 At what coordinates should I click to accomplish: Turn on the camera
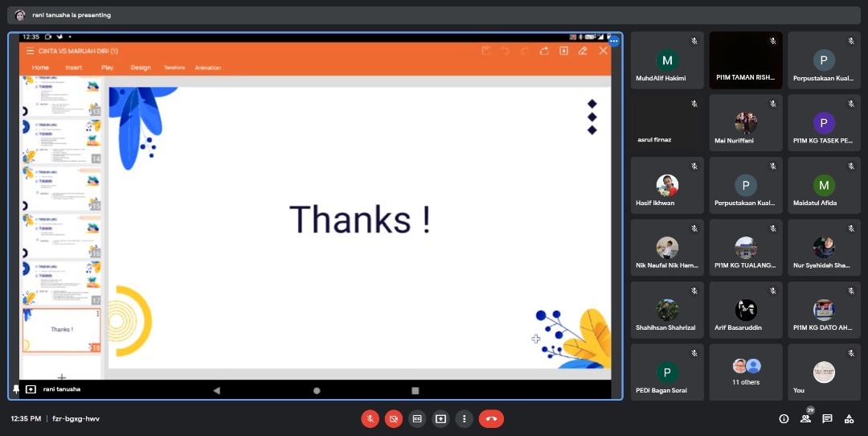[393, 418]
